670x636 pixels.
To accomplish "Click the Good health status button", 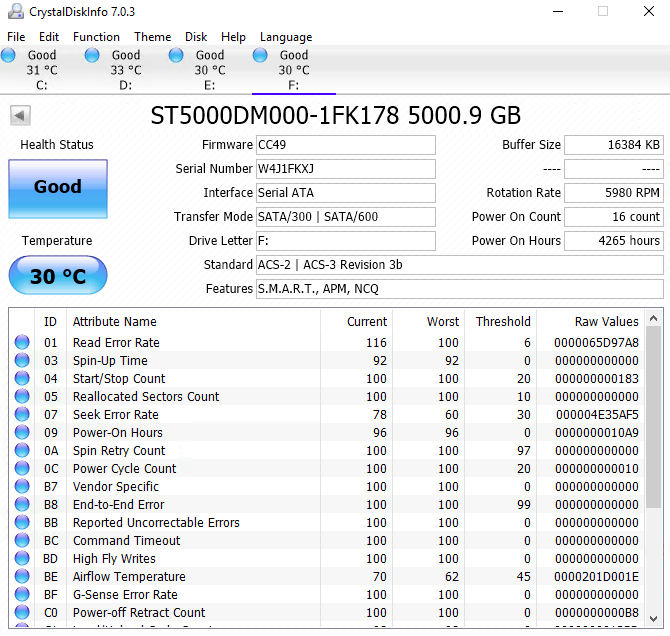I will 58,187.
